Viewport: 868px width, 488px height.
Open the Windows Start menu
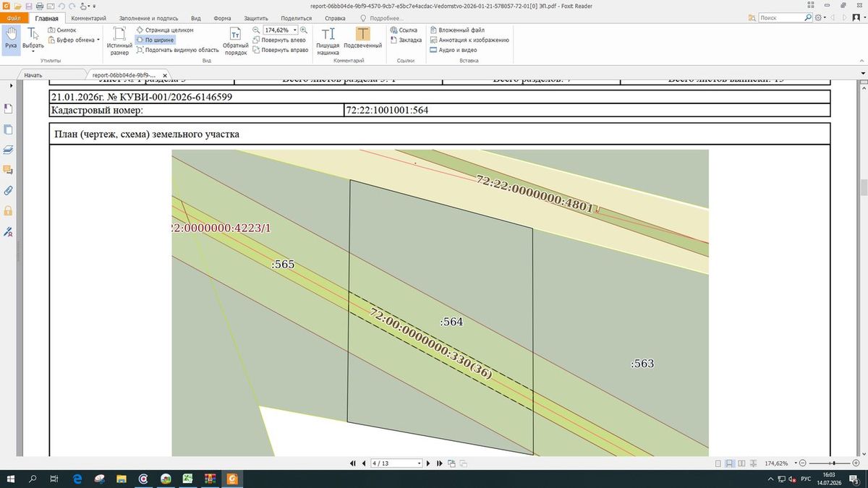pyautogui.click(x=12, y=479)
